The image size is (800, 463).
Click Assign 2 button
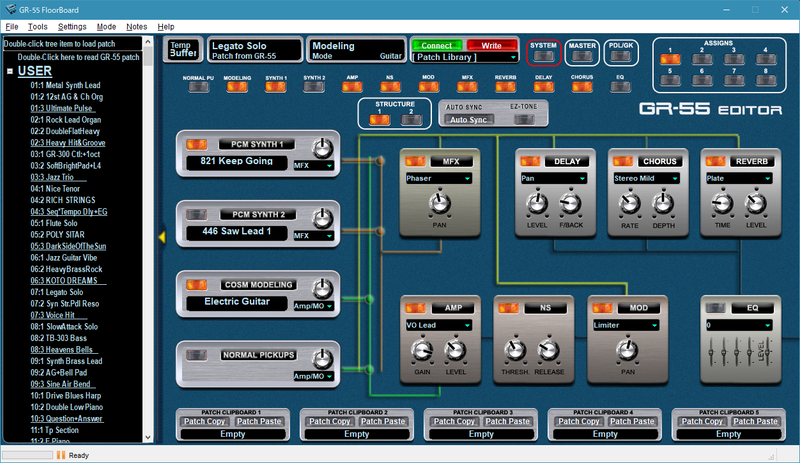point(702,59)
